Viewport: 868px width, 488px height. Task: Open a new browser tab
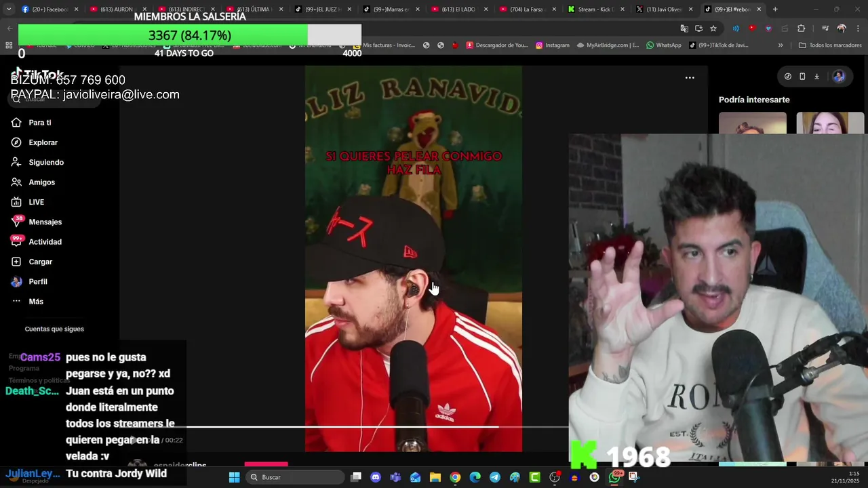coord(775,9)
